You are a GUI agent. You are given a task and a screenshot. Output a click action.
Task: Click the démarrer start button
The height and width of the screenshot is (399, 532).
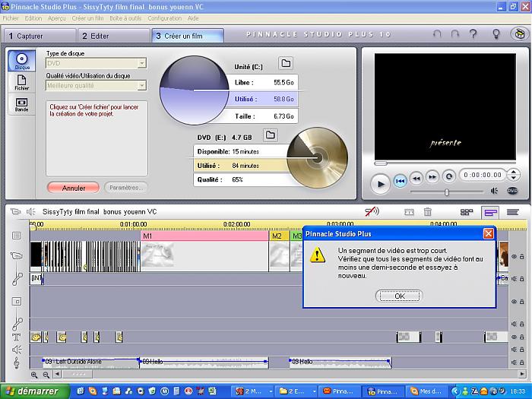[x=34, y=391]
